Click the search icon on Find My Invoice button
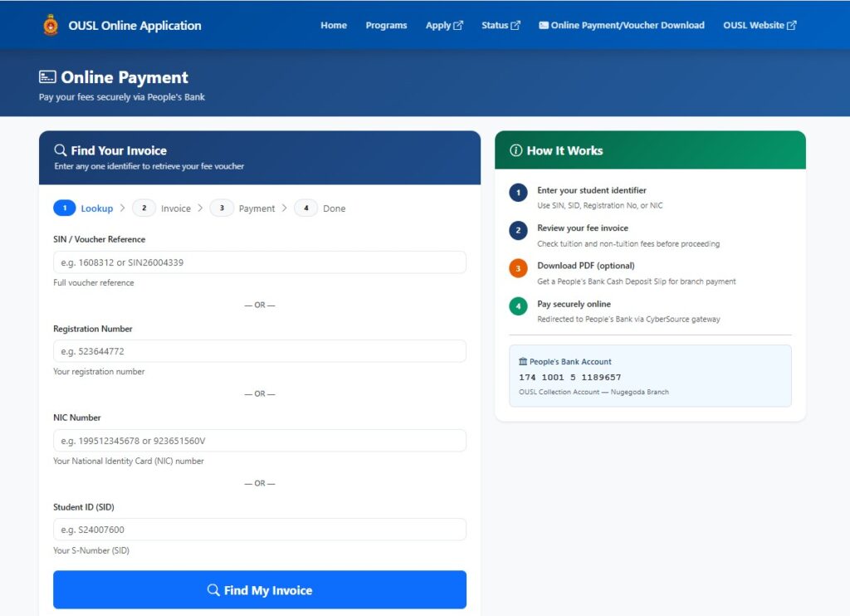The image size is (850, 616). pos(213,590)
